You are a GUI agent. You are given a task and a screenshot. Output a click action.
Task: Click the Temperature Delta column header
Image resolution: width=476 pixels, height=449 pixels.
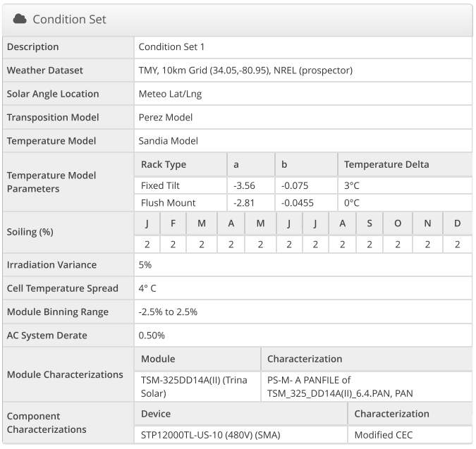coord(386,164)
